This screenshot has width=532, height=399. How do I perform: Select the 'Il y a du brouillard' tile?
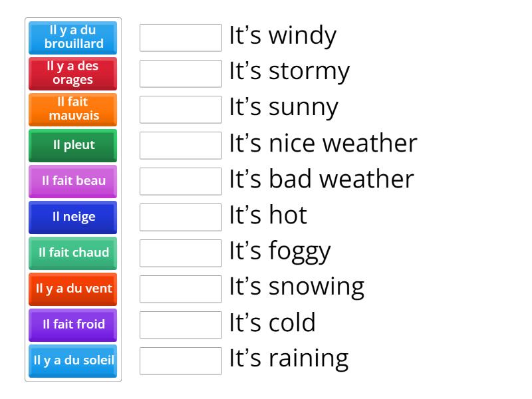pos(72,38)
